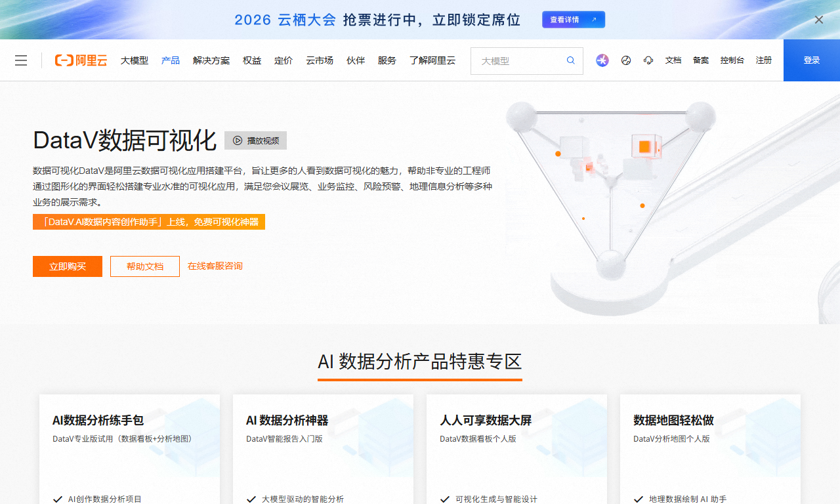The width and height of the screenshot is (840, 504).
Task: Open the AI 数据分析神器 card
Action: 323,450
